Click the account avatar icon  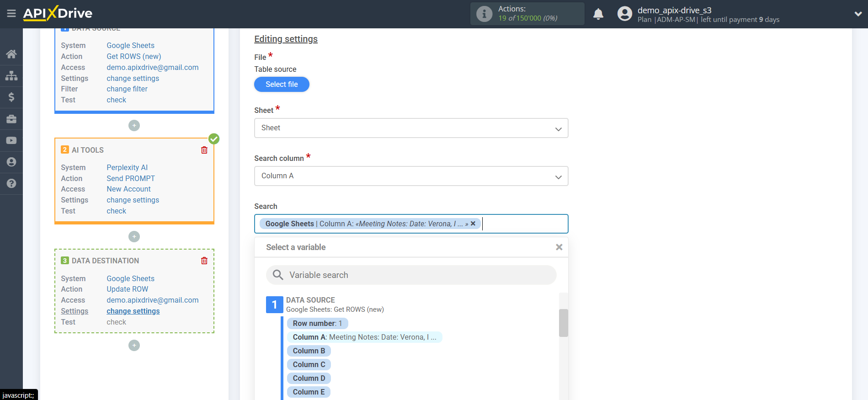tap(624, 14)
